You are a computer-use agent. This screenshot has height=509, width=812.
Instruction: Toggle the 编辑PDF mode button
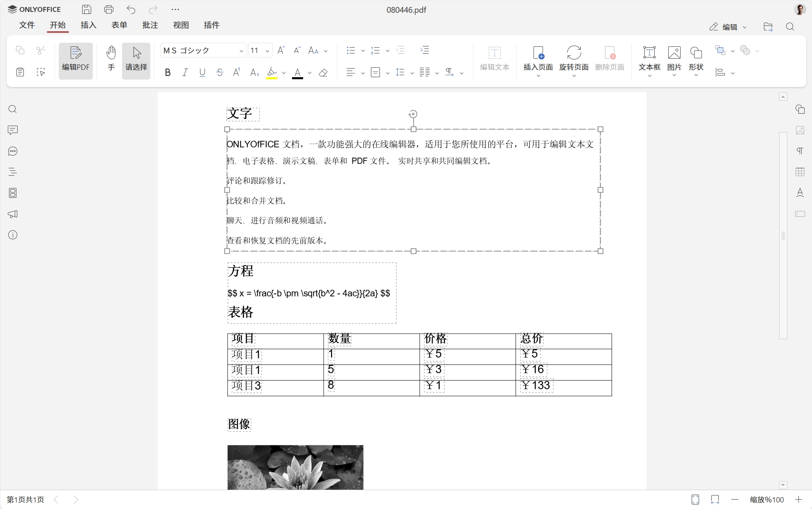pos(76,61)
